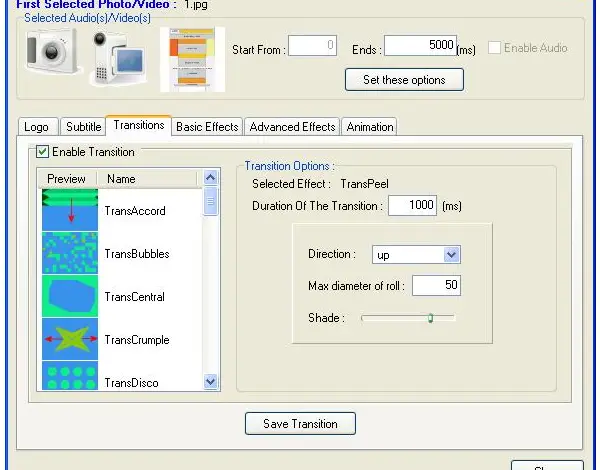
Task: Click the transition list scroll up arrow
Action: 210,177
